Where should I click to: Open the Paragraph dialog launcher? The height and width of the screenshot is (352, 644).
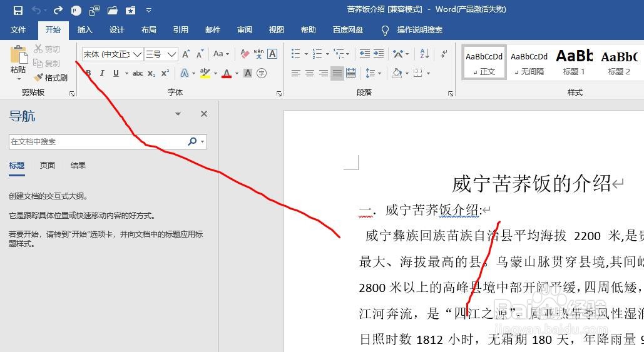pos(451,94)
